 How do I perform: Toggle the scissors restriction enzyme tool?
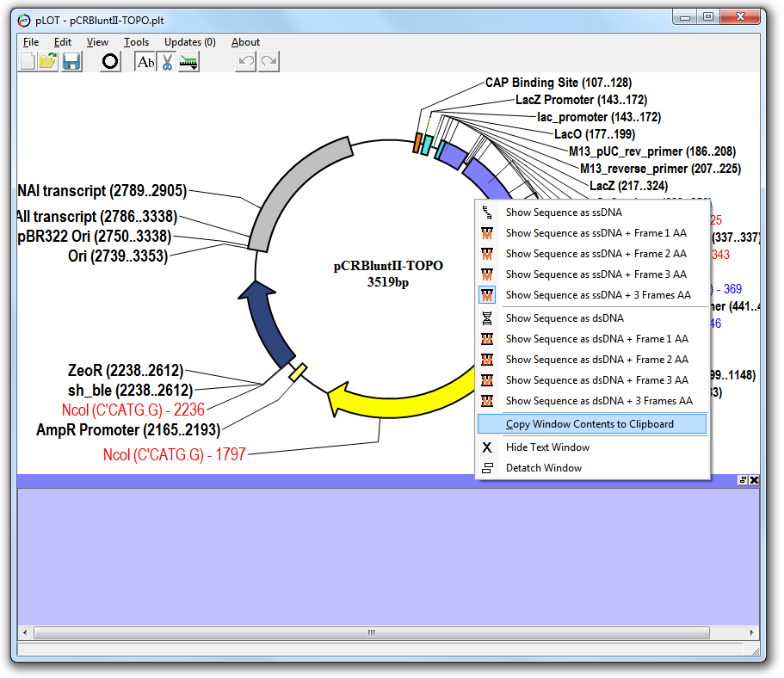(167, 61)
